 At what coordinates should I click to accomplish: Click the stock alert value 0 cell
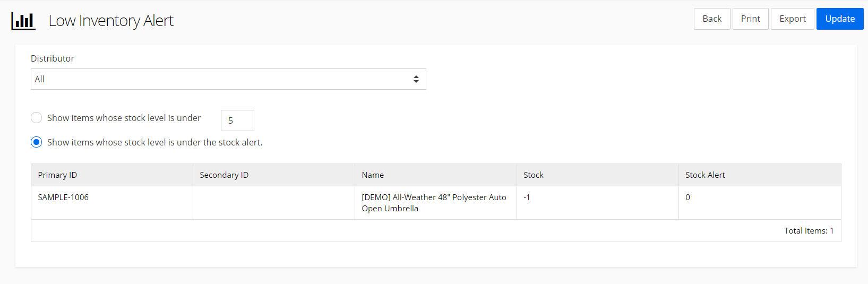tap(760, 203)
